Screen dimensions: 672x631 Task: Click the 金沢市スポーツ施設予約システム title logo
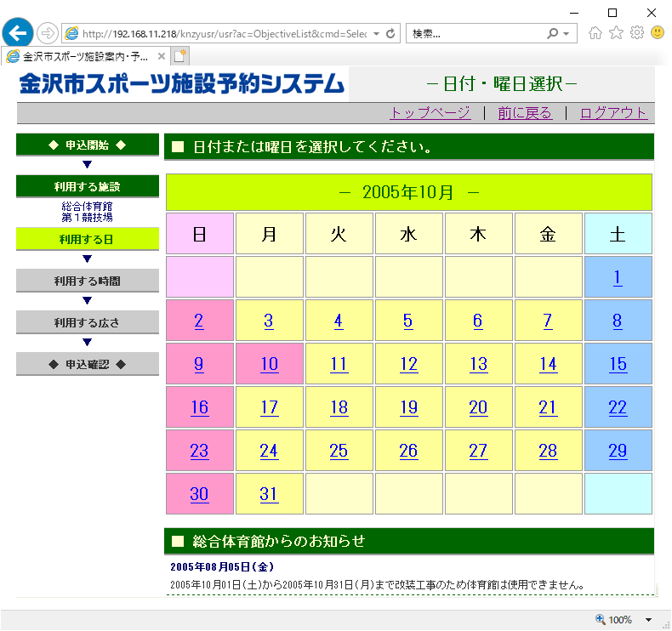[x=182, y=83]
